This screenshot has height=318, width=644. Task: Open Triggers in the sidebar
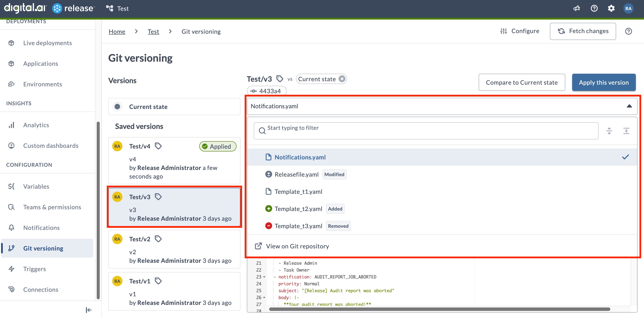tap(35, 269)
